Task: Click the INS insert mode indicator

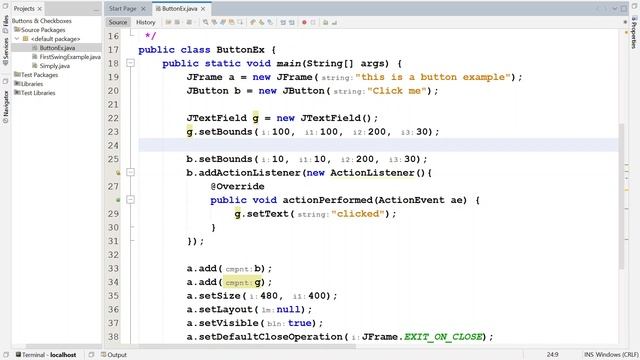Action: [589, 355]
